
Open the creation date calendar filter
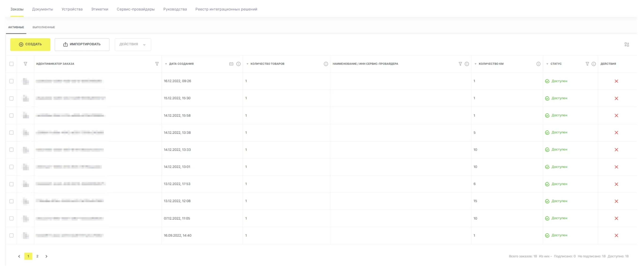click(x=231, y=64)
